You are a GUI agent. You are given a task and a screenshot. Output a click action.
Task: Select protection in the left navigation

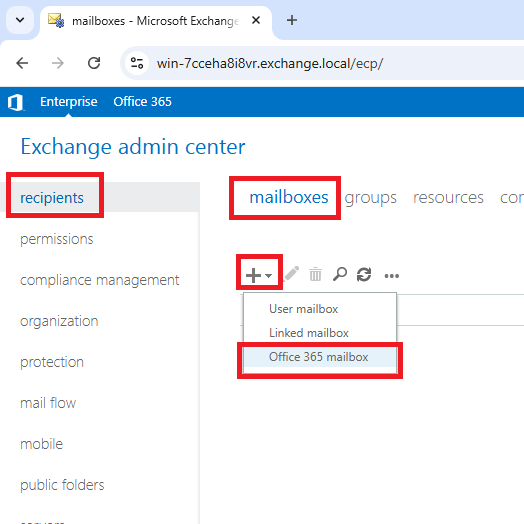52,362
